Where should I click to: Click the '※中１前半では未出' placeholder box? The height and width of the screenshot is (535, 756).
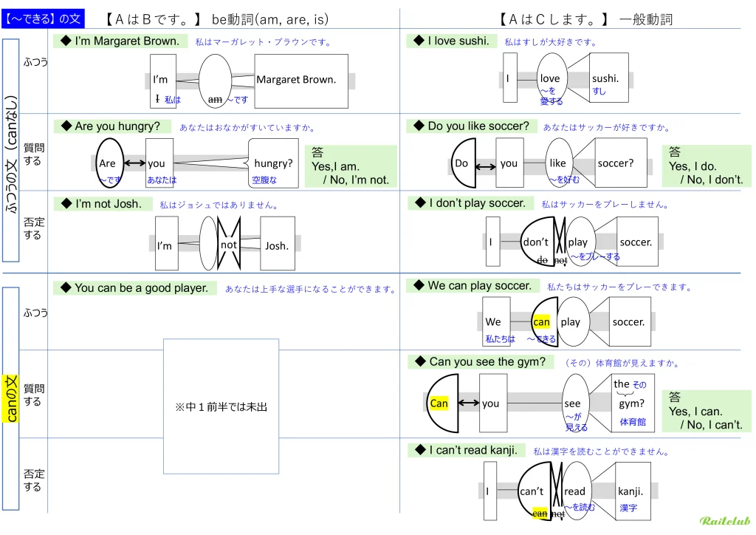[221, 406]
